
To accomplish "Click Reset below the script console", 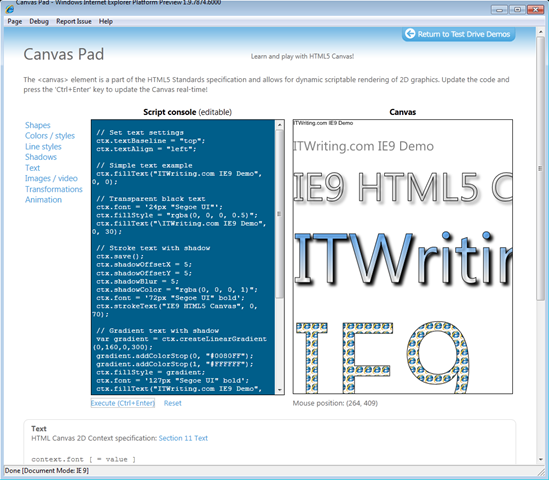I will click(173, 403).
